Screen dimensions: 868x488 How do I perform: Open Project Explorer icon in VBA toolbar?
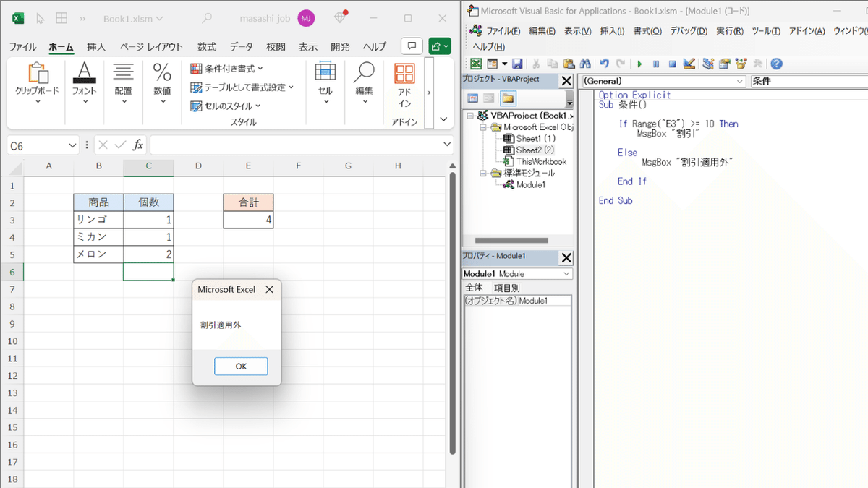[x=708, y=64]
